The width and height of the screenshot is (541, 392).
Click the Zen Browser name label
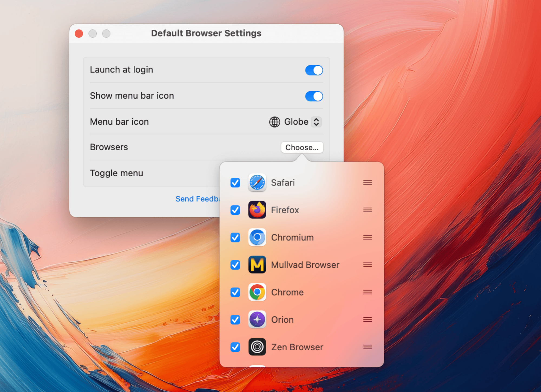click(x=297, y=347)
